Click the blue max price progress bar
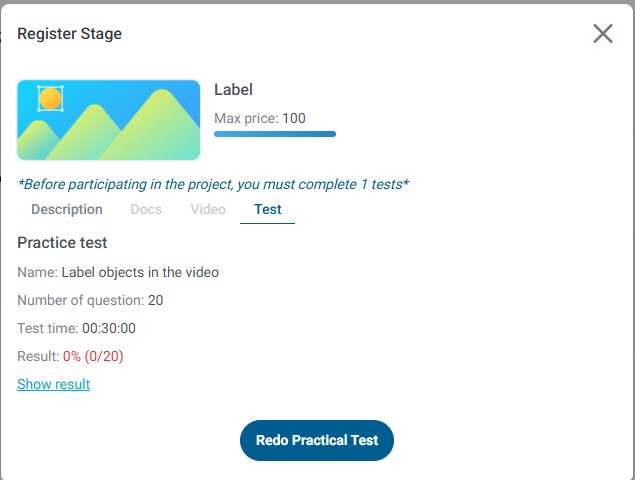The image size is (635, 480). 275,133
